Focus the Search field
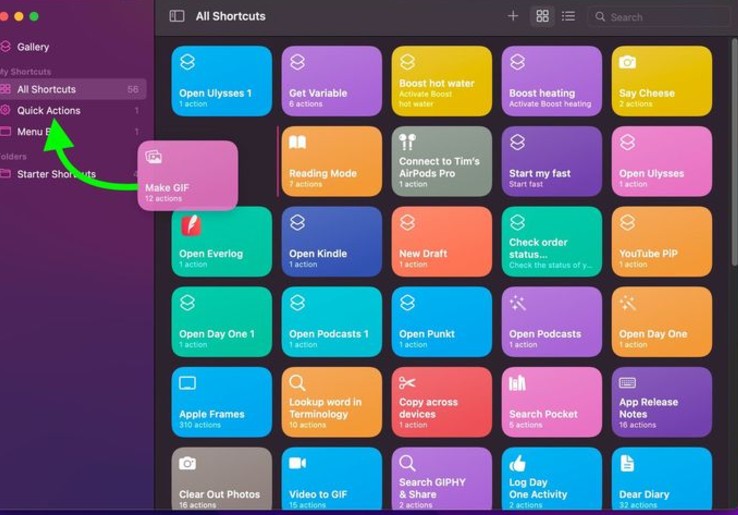Screen dimensions: 738x515 pos(660,17)
